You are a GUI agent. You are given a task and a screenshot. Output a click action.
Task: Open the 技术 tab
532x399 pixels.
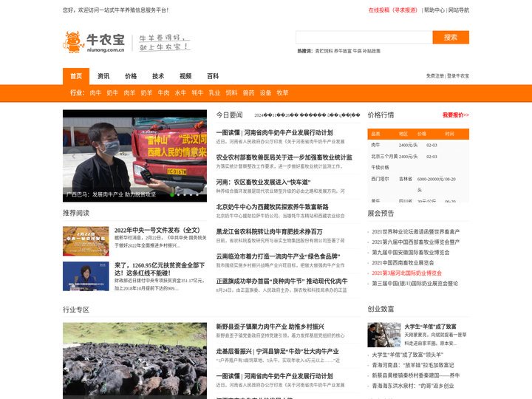(x=158, y=76)
